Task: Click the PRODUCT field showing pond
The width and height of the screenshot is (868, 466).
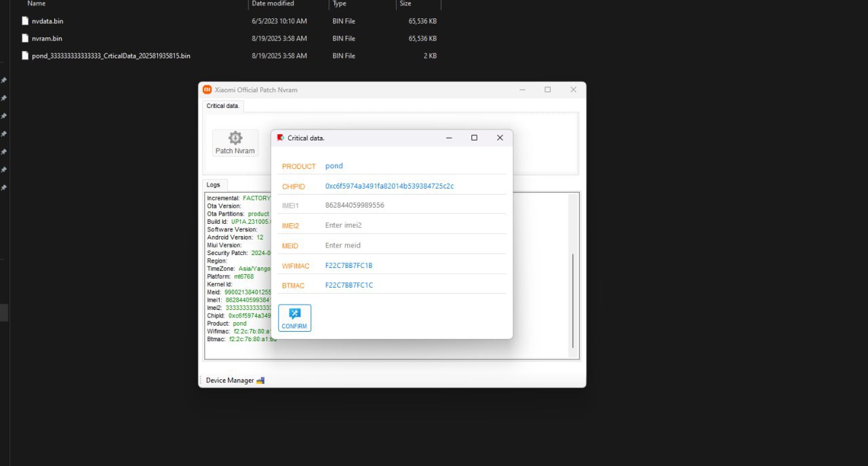Action: click(415, 166)
